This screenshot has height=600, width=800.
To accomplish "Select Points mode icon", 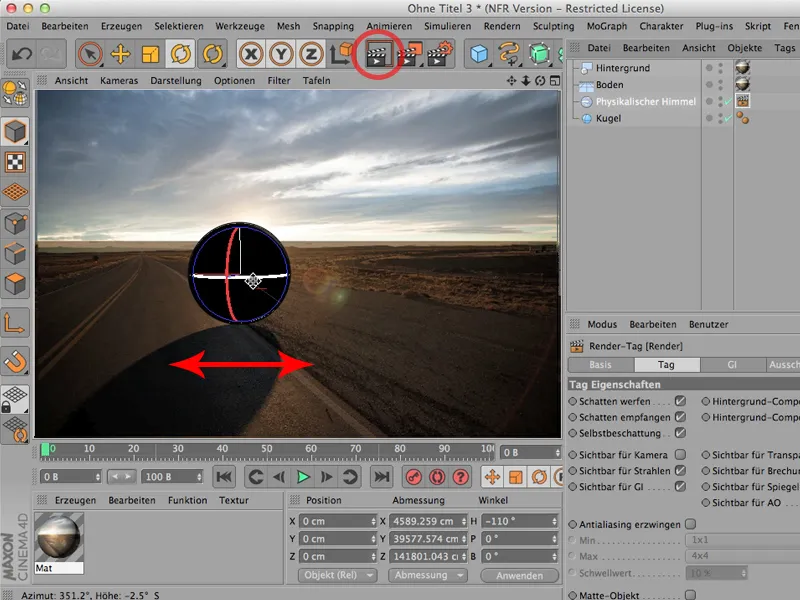I will pyautogui.click(x=15, y=223).
